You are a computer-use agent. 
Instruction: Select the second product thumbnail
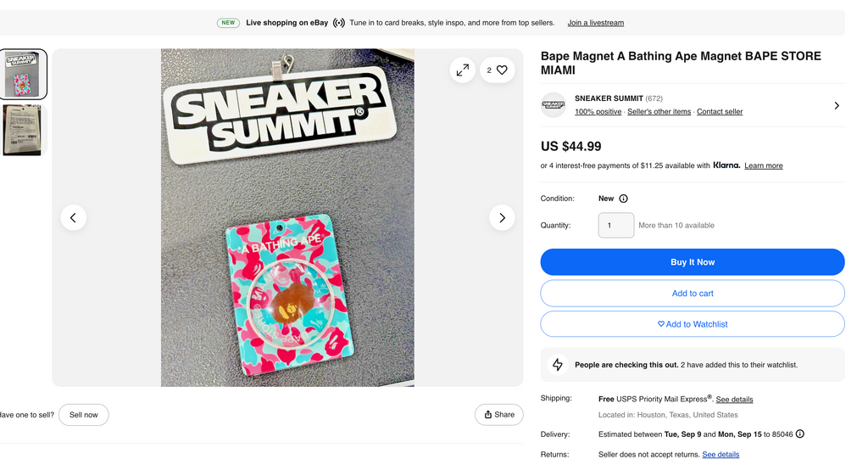22,130
